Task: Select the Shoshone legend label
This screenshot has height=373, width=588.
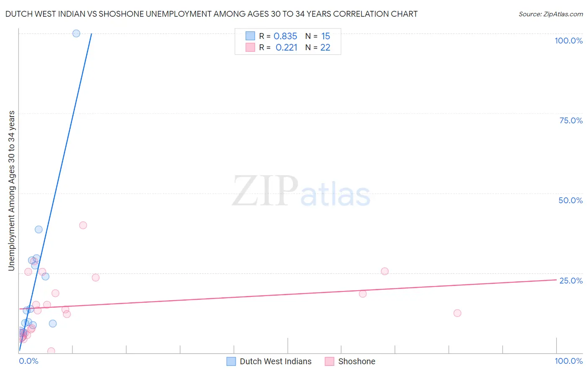Action: [357, 361]
